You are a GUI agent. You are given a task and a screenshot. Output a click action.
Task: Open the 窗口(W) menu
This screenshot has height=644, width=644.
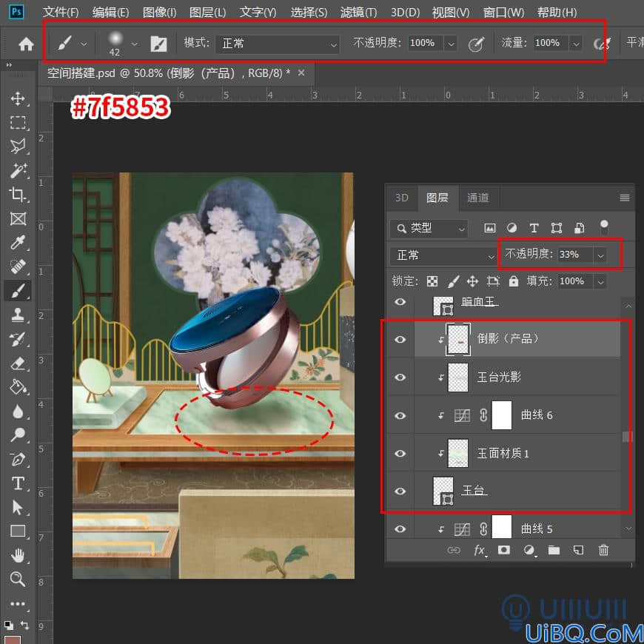click(x=503, y=12)
